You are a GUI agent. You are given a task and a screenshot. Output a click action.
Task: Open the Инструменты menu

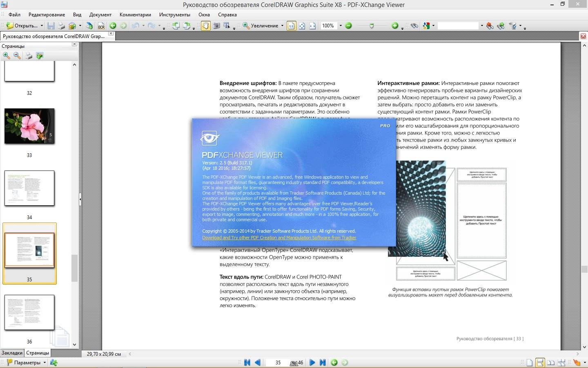(x=175, y=14)
